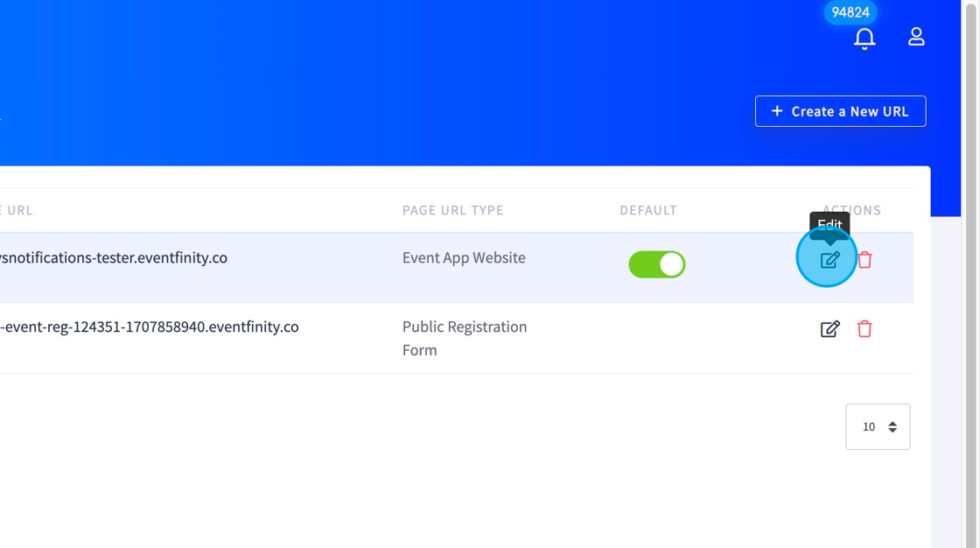
Task: Sort by Page URL Type column header
Action: (452, 210)
